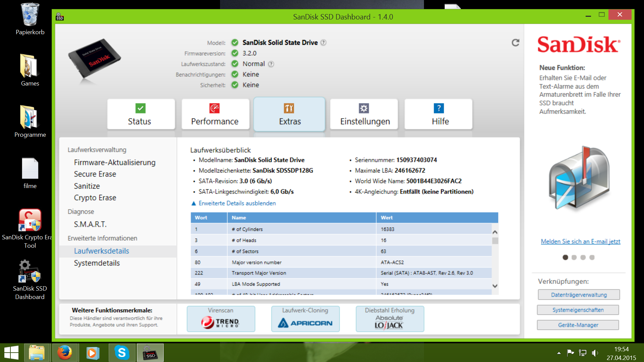
Task: Open the Absolute LoJack theft recovery tile
Action: tap(390, 319)
